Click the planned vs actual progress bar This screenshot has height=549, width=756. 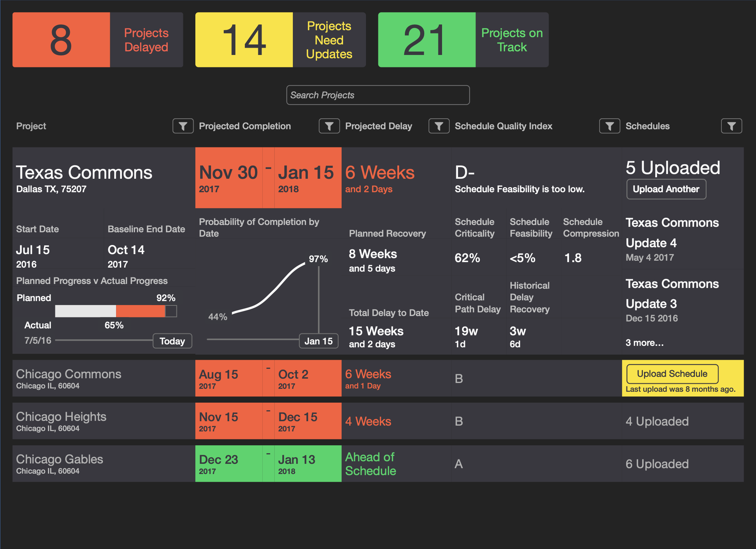[116, 311]
